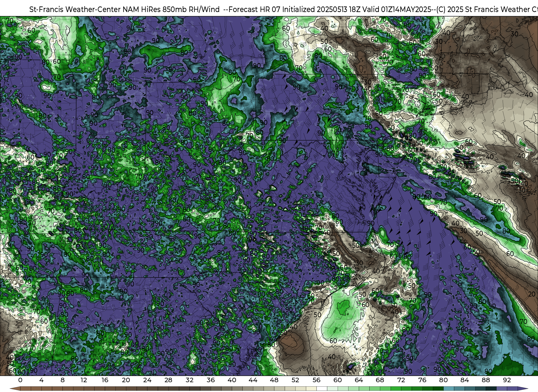Viewport: 538px width, 392px height.
Task: Click the '56' label on the legend scale
Action: pos(316,380)
